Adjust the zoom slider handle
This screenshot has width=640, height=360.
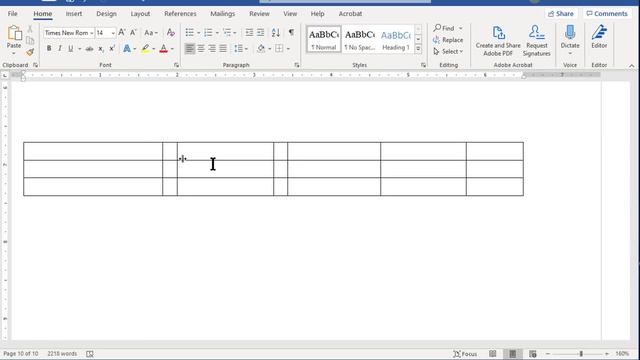(x=581, y=353)
